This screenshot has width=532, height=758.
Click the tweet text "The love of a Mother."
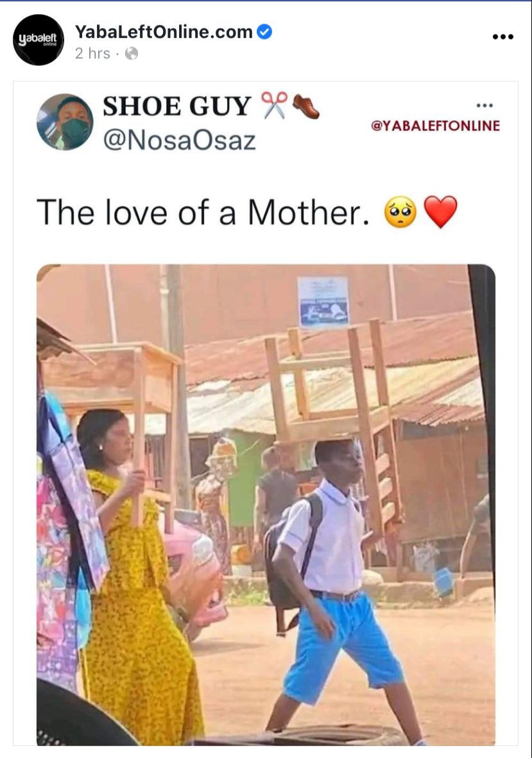click(x=203, y=212)
